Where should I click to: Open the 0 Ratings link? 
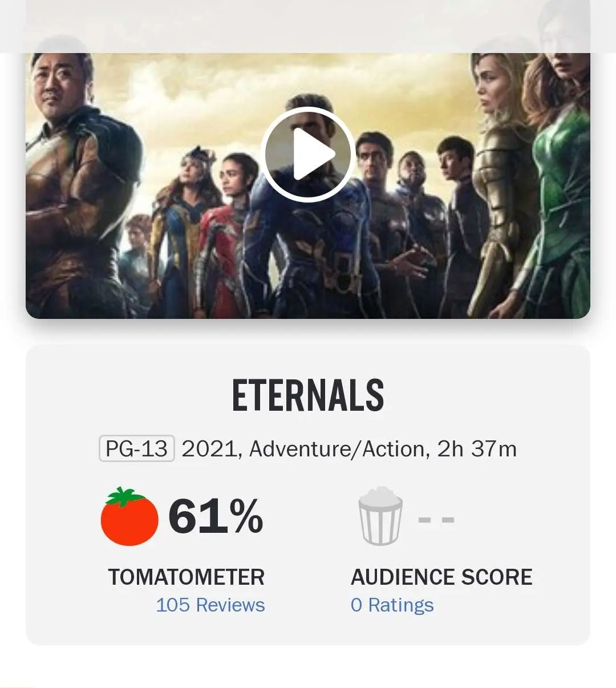392,605
